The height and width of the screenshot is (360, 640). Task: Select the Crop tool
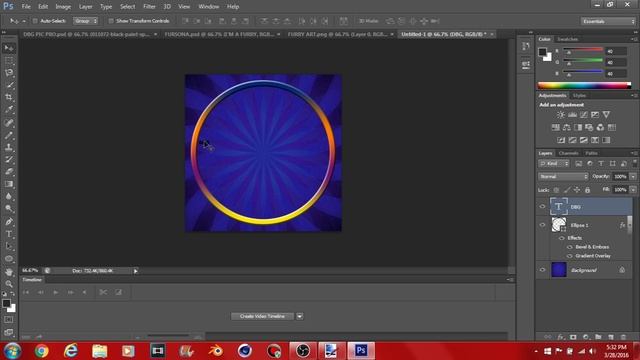[x=9, y=97]
